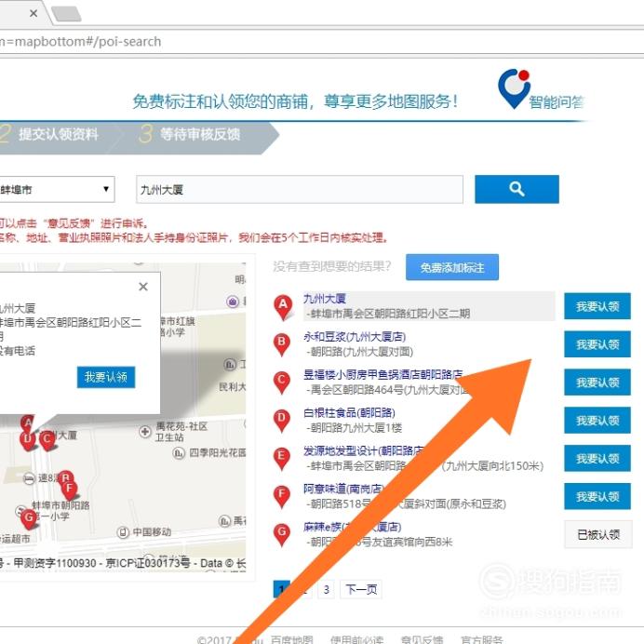Close the map info popup
Image resolution: width=644 pixels, height=644 pixels.
(x=143, y=287)
